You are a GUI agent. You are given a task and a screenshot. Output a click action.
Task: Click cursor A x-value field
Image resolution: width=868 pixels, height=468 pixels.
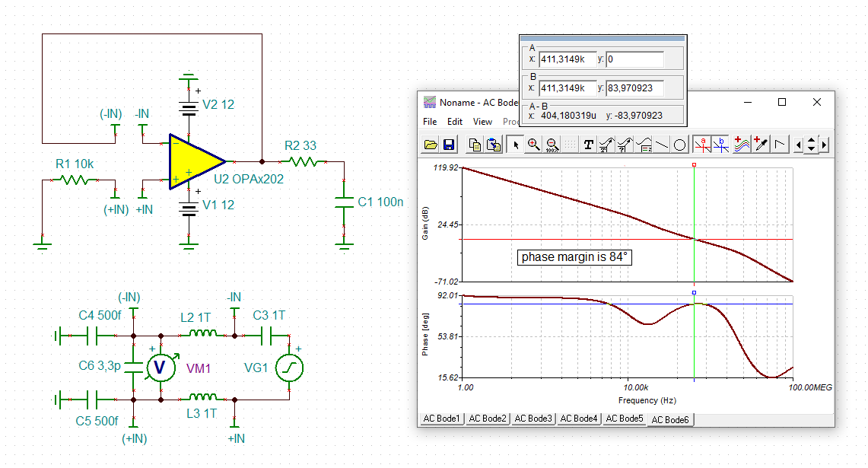coord(567,59)
